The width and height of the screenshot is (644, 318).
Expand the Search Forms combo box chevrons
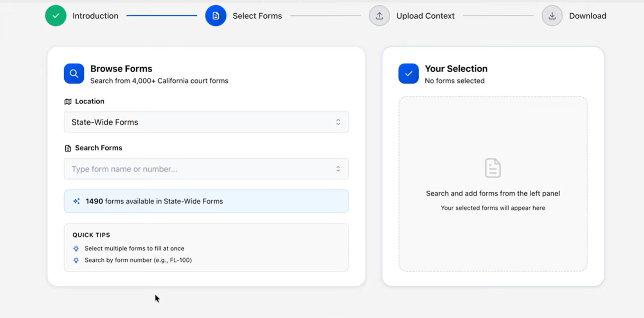pyautogui.click(x=338, y=169)
